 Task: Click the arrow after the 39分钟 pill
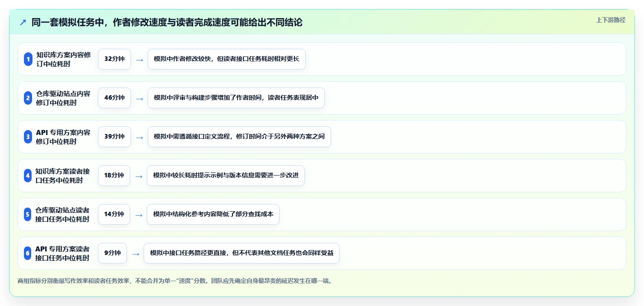[x=140, y=137]
